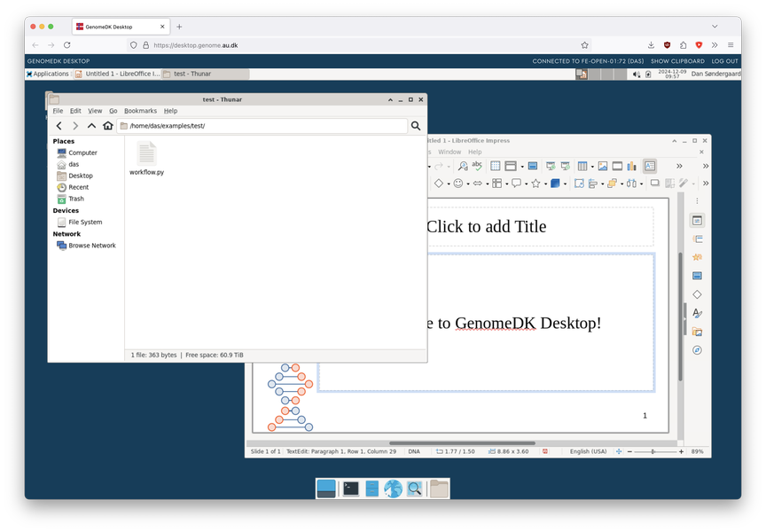This screenshot has height=532, width=766.
Task: Click the Thunar search magnifier icon
Action: coord(416,126)
